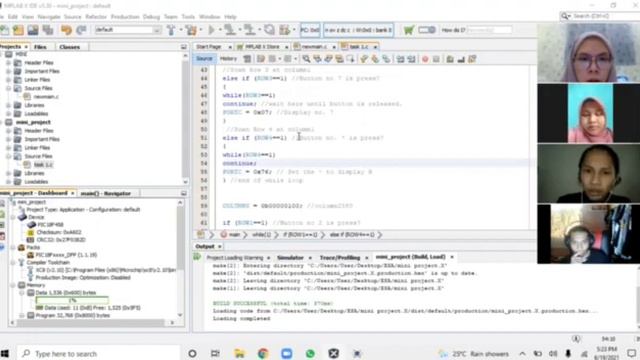
Task: Select the mini_project node in Projects tree
Action: (33, 122)
